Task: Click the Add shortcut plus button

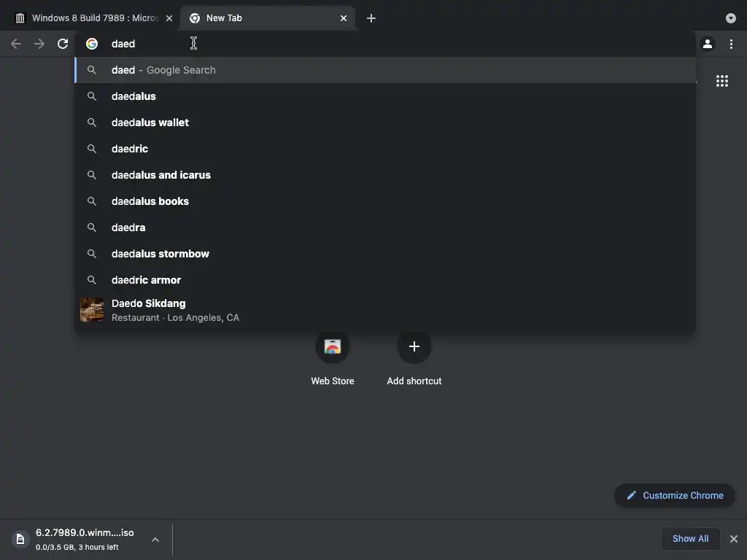Action: (x=414, y=346)
